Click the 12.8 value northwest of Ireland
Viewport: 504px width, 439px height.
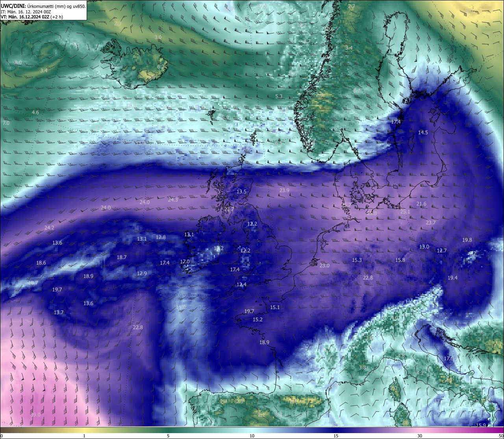pos(161,237)
